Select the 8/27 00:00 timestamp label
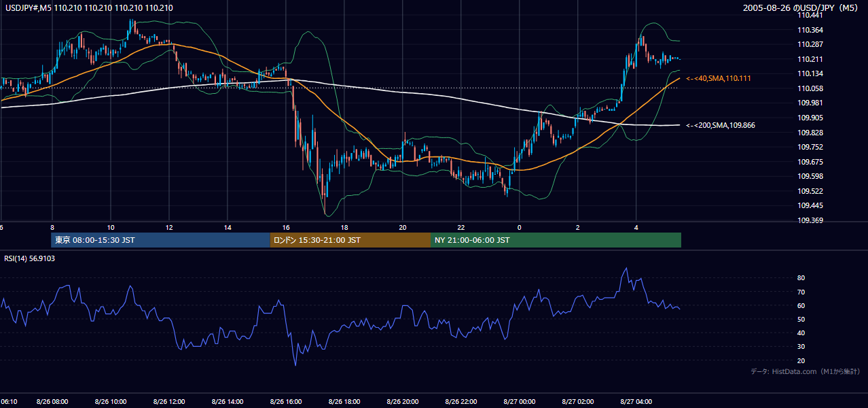The width and height of the screenshot is (868, 408). [x=520, y=402]
